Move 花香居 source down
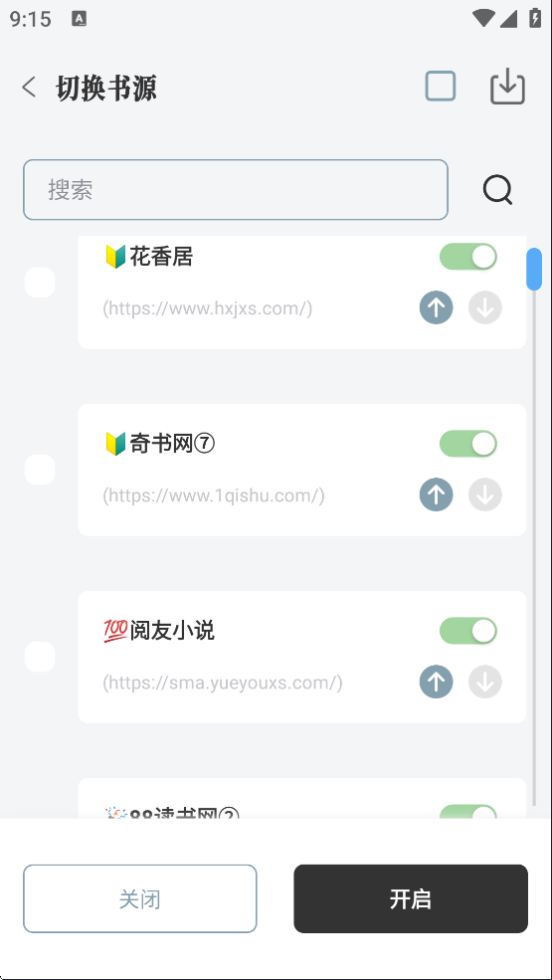 (485, 307)
